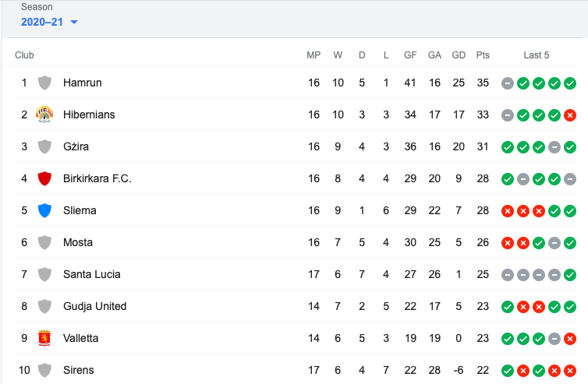
Task: Open the Gudja United team page
Action: tap(94, 306)
